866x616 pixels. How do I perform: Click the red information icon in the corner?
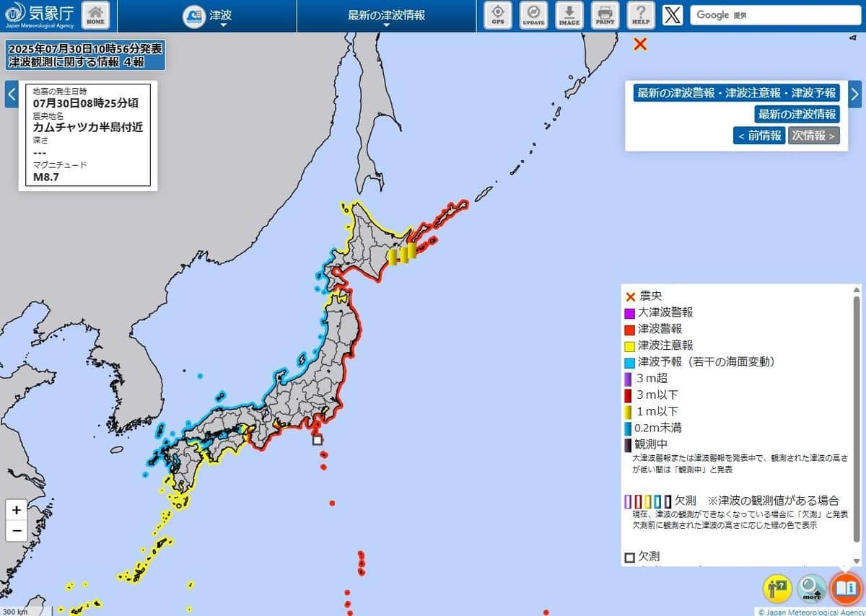tap(845, 589)
